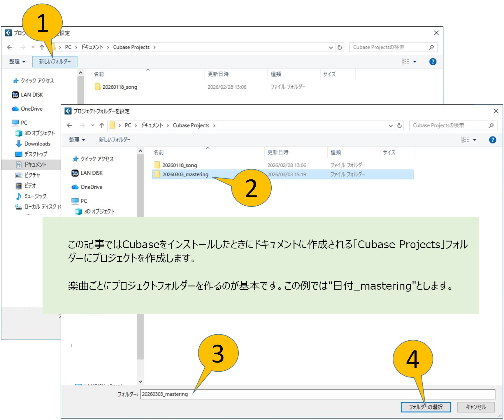Sort by 更新日時 column in front dialog
The height and width of the screenshot is (420, 504).
tap(278, 153)
